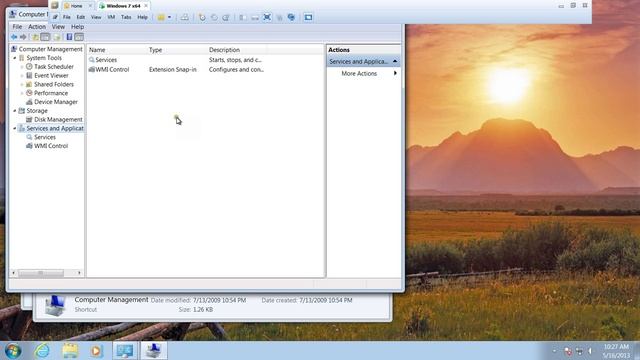The image size is (640, 360).
Task: Open VMware File menu
Action: click(x=67, y=17)
